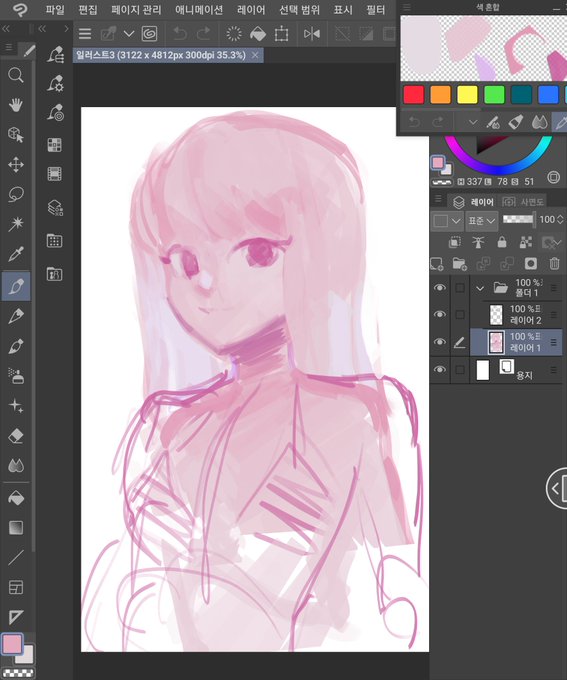Image resolution: width=567 pixels, height=680 pixels.
Task: Select the Hand move-canvas tool
Action: [x=16, y=105]
